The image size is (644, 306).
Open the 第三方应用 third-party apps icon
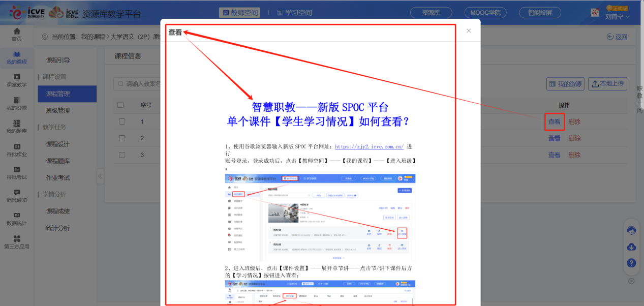(x=17, y=241)
